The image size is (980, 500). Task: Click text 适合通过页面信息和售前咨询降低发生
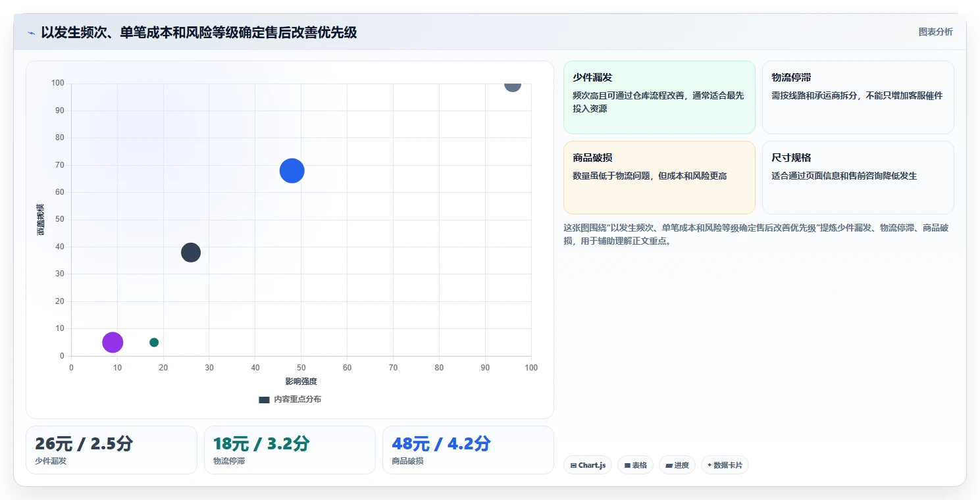coord(844,176)
